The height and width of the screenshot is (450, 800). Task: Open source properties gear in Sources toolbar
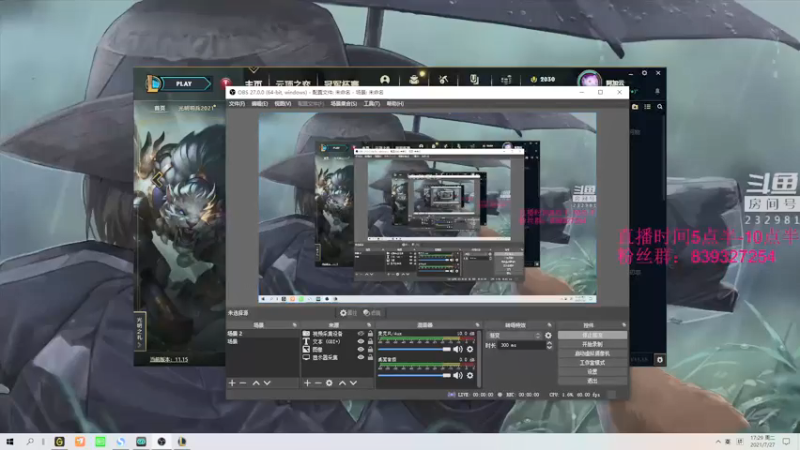(329, 383)
